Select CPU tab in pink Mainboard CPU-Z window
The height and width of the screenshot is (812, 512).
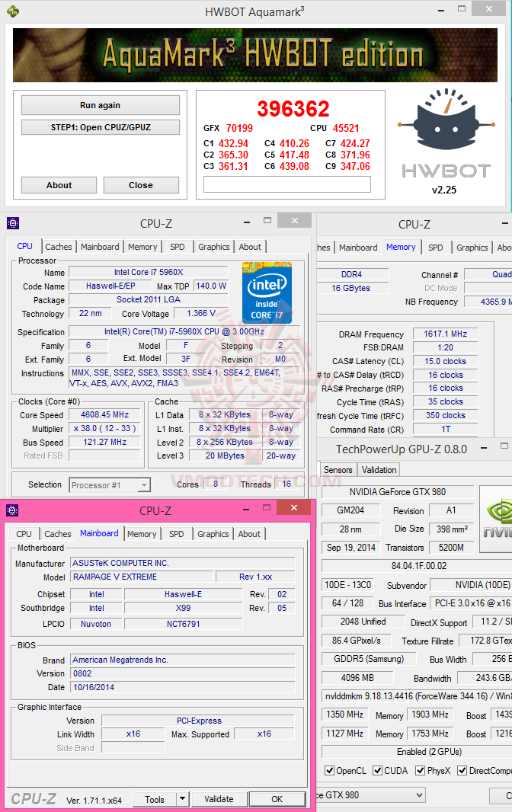tap(24, 533)
